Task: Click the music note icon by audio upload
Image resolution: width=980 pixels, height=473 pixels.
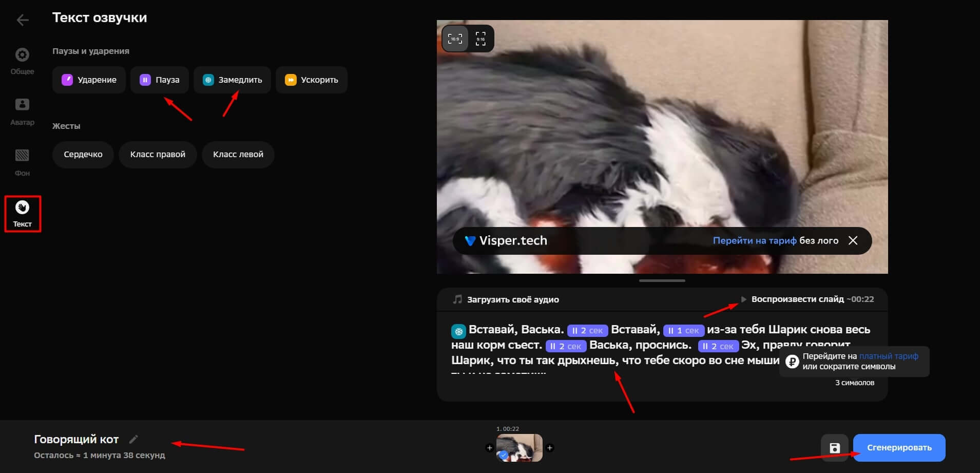Action: (457, 299)
